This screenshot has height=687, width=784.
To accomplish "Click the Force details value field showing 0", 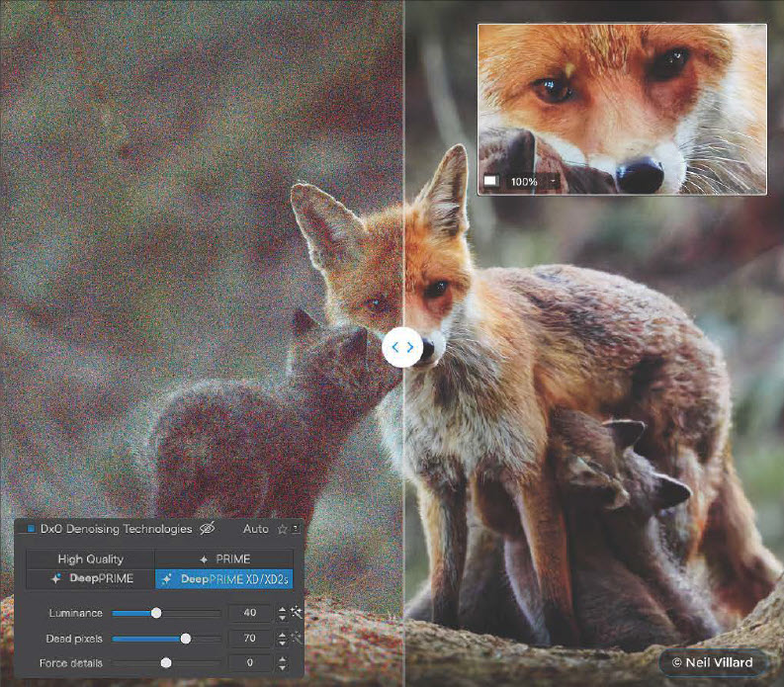I will pos(250,662).
